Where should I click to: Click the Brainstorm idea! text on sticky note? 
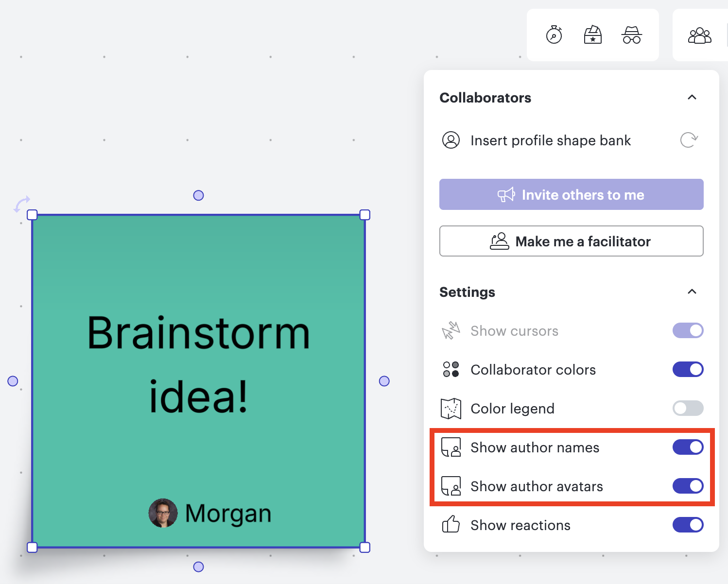click(x=198, y=364)
